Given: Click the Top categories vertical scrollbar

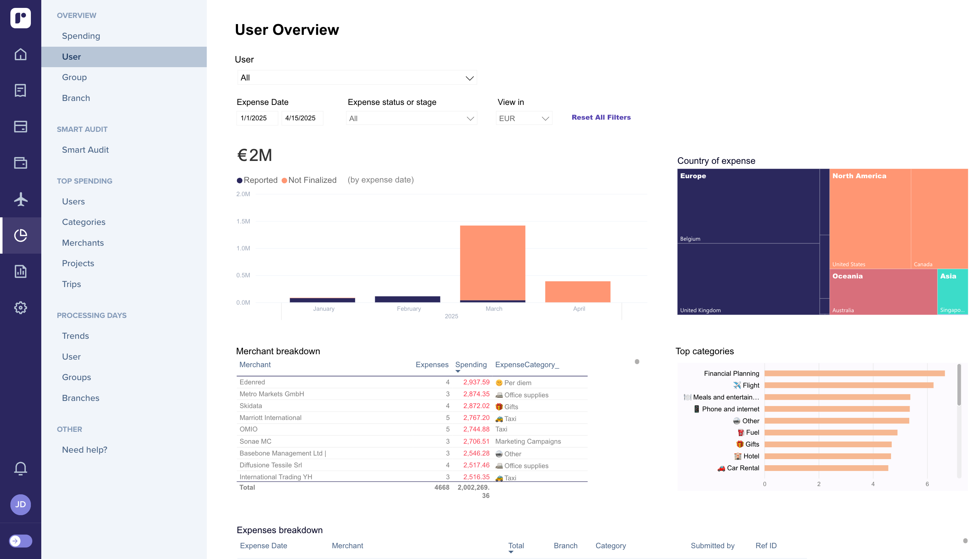Looking at the screenshot, I should tap(959, 385).
